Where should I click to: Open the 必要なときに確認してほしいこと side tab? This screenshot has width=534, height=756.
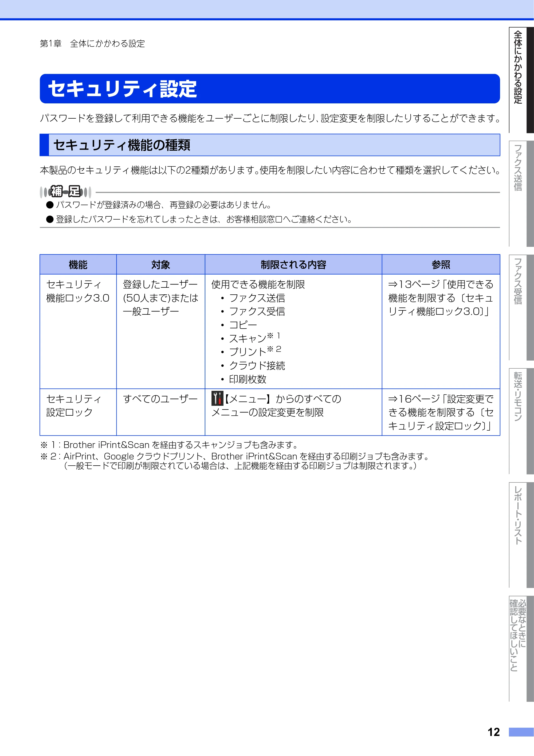tap(521, 648)
